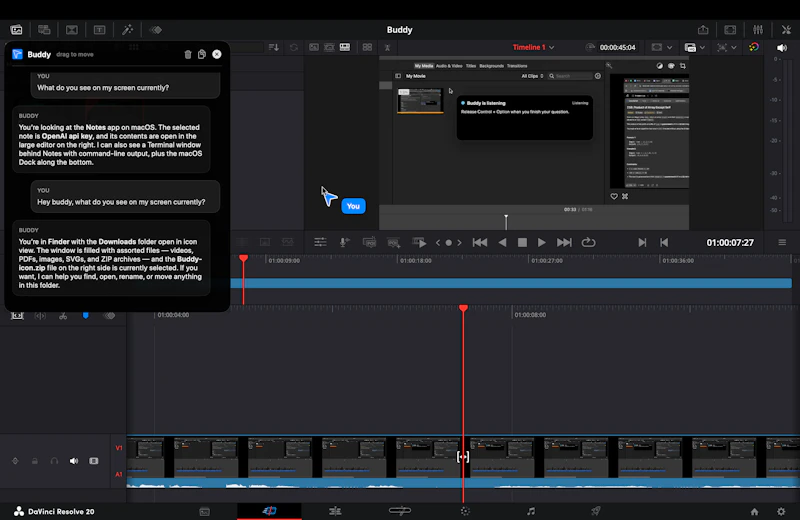Toggle loop playback
This screenshot has width=800, height=520.
(x=588, y=242)
